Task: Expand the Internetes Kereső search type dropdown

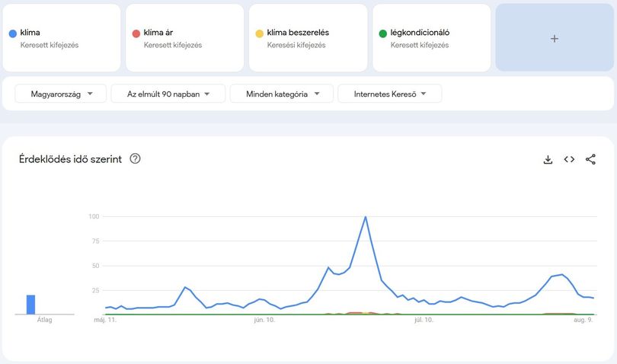Action: tap(389, 94)
